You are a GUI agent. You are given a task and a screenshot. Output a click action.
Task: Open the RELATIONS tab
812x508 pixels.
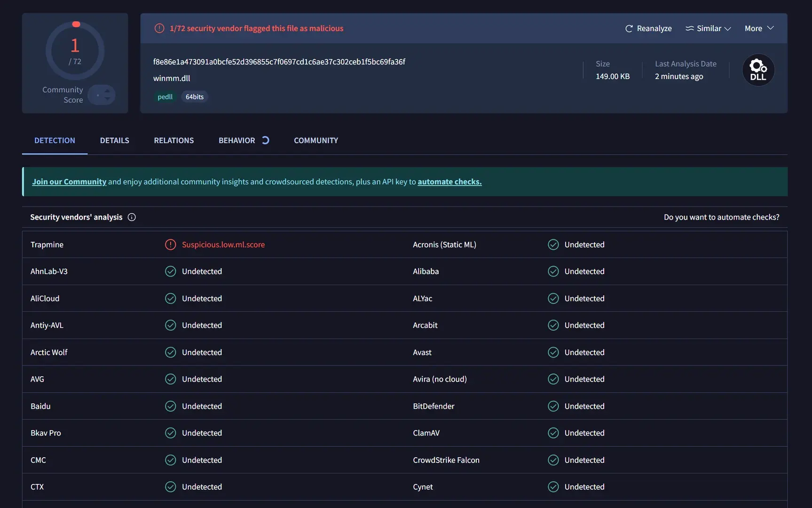pyautogui.click(x=173, y=140)
